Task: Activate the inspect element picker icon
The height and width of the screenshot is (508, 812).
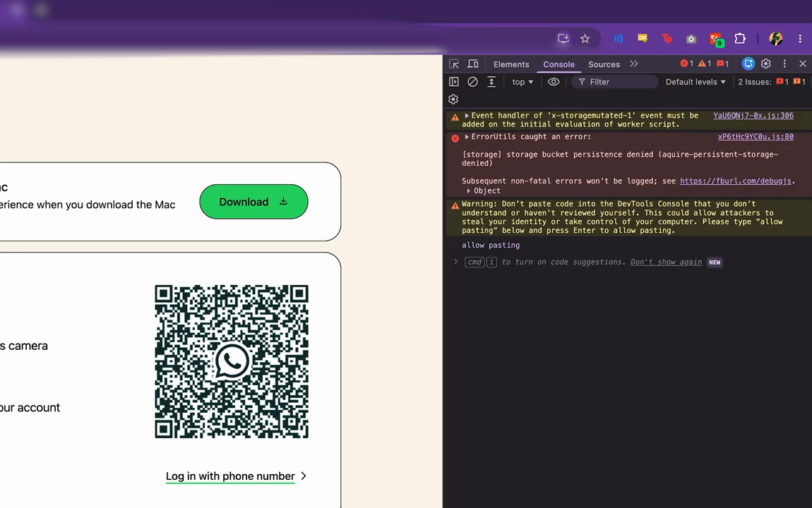Action: coord(454,64)
